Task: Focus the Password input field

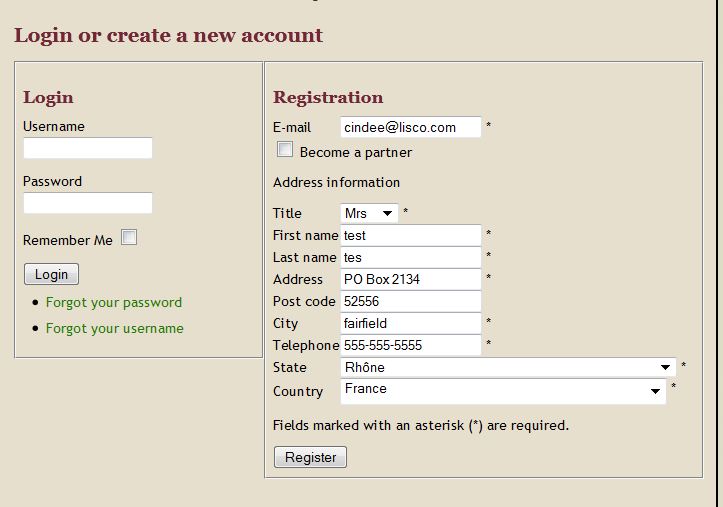Action: [88, 203]
